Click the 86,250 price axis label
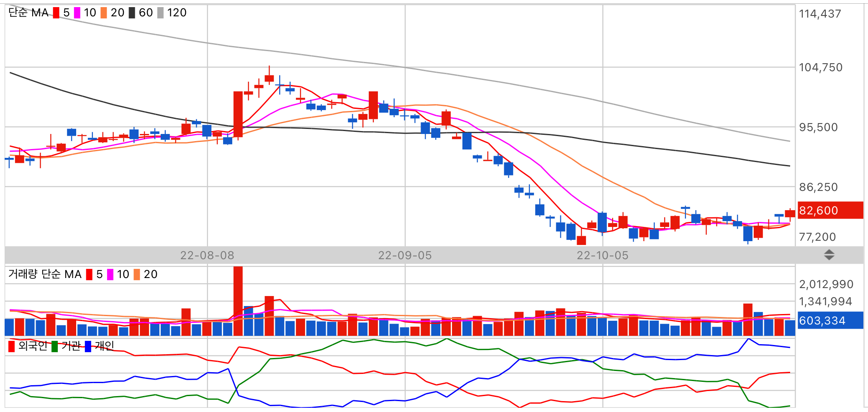This screenshot has height=412, width=868. (x=818, y=187)
